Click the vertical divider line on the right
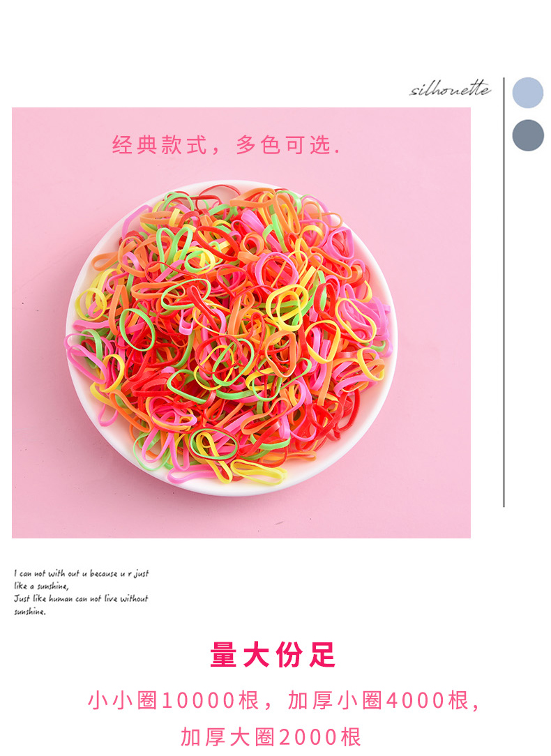551x756 pixels. 504,292
